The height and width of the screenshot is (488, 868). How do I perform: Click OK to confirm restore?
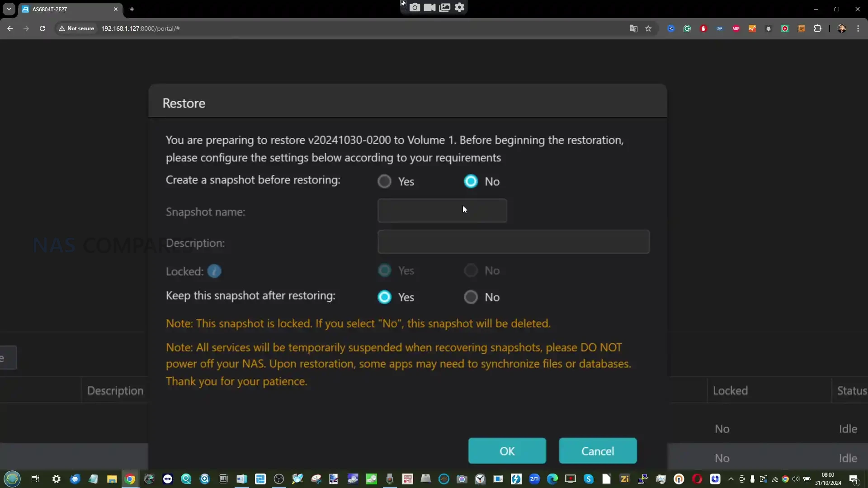pyautogui.click(x=507, y=451)
